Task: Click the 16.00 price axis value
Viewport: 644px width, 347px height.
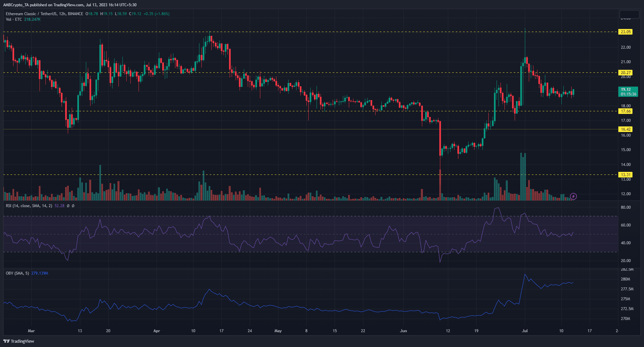Action: [626, 135]
